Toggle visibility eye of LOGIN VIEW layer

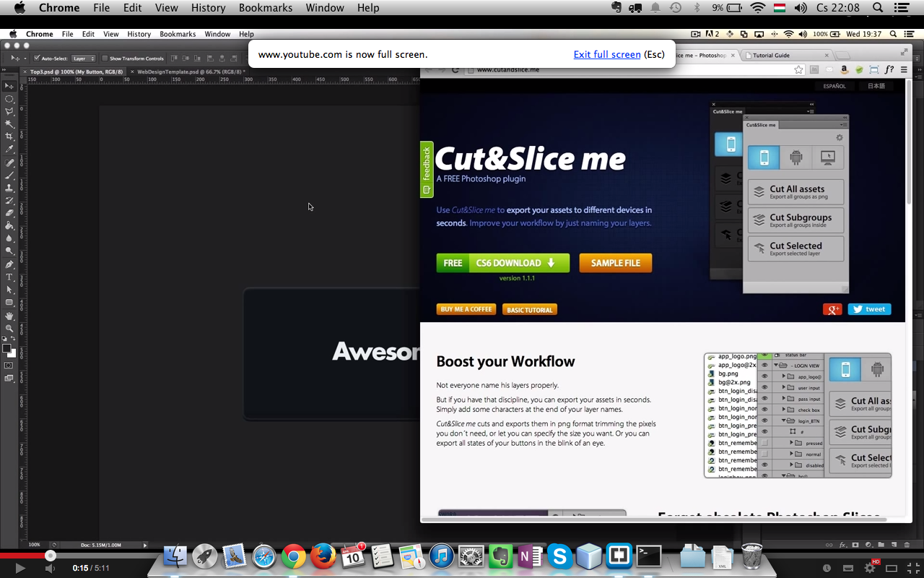pos(764,365)
